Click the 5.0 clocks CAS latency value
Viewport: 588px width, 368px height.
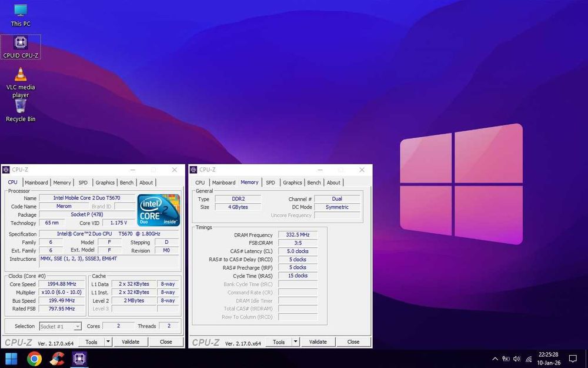[x=298, y=251]
